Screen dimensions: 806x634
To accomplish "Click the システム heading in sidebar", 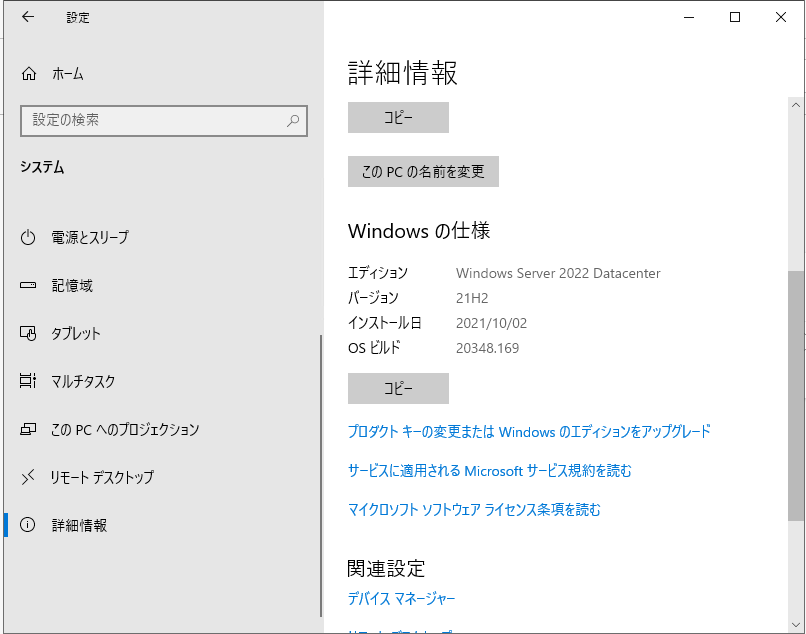I will 42,167.
